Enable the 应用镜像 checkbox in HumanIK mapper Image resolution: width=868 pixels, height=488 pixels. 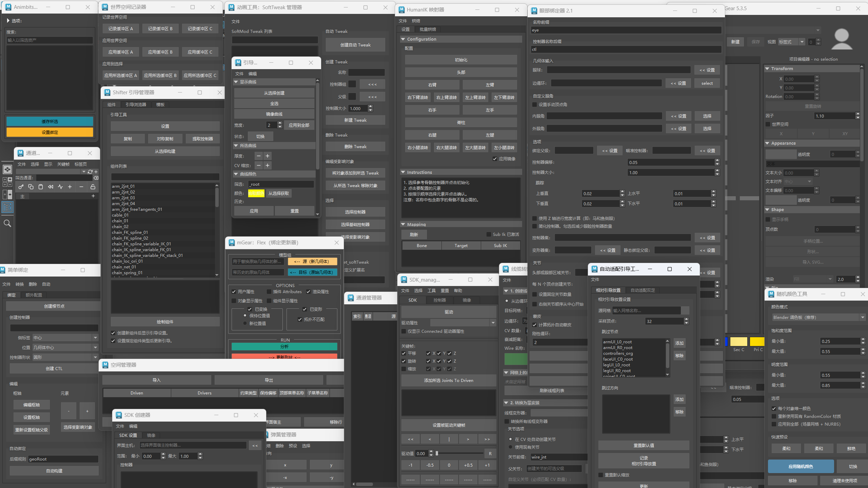495,159
